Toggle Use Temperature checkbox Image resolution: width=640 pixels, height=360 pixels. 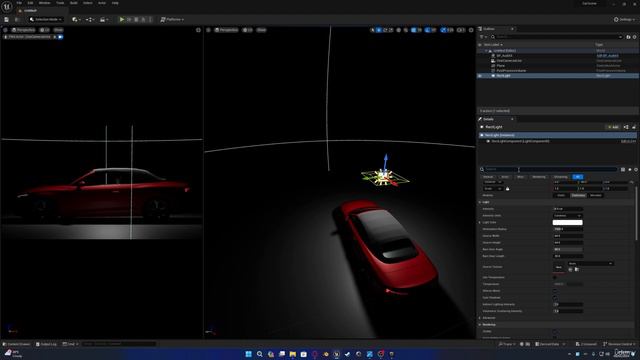click(x=554, y=278)
